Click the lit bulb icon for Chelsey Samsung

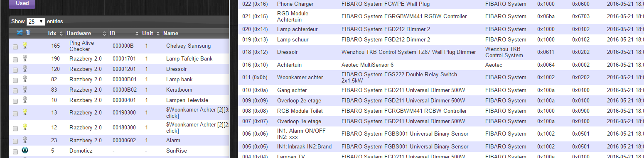pyautogui.click(x=25, y=45)
